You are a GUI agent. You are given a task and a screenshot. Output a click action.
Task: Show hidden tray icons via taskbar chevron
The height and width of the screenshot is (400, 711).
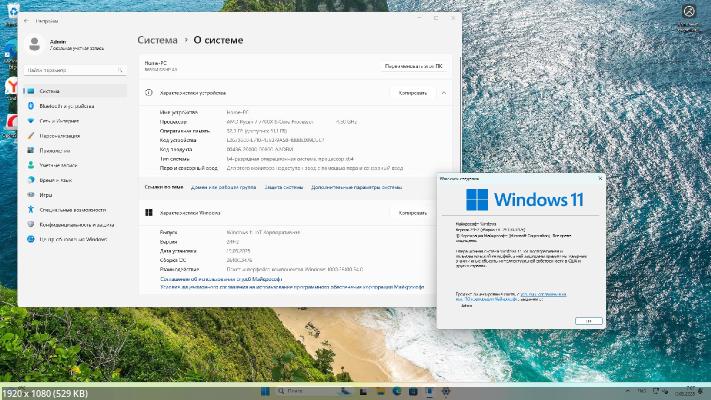click(628, 391)
